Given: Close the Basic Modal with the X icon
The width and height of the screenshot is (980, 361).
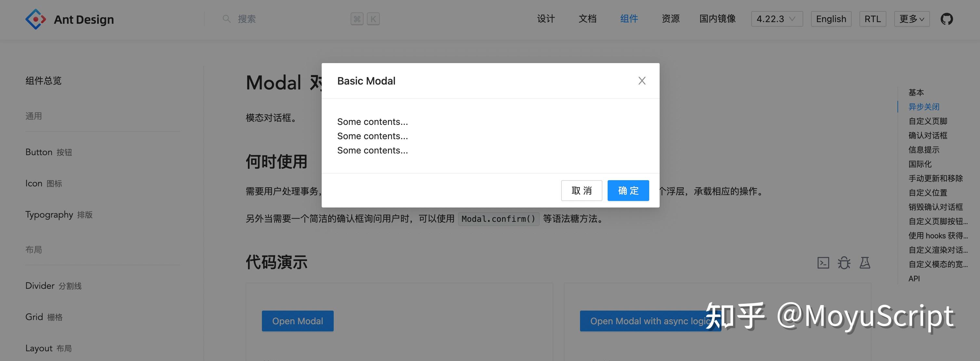Looking at the screenshot, I should (x=642, y=81).
